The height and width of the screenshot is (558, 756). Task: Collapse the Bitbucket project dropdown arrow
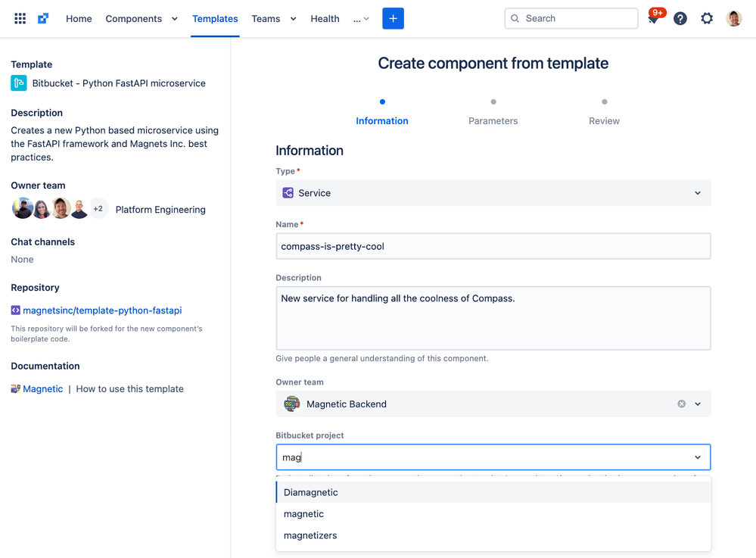(x=698, y=457)
